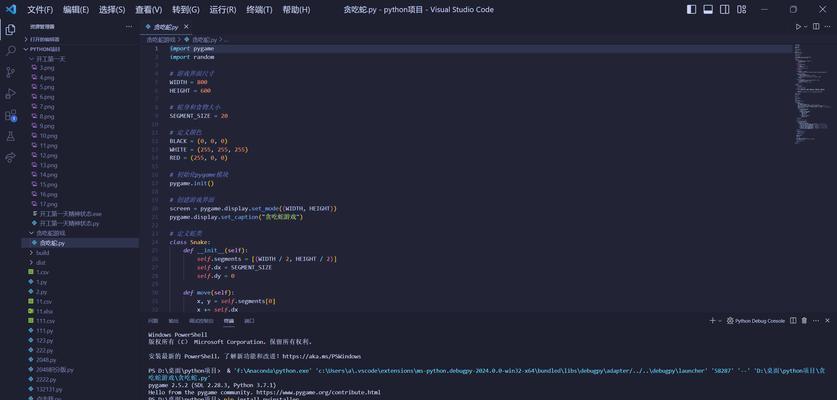The width and height of the screenshot is (837, 400).
Task: Open the 帮助(H) menu
Action: (x=296, y=10)
